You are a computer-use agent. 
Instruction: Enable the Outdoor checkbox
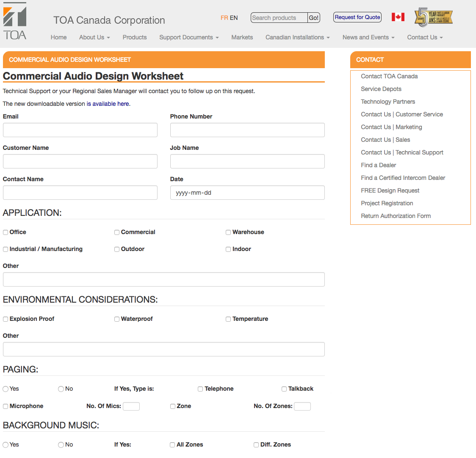click(x=117, y=249)
